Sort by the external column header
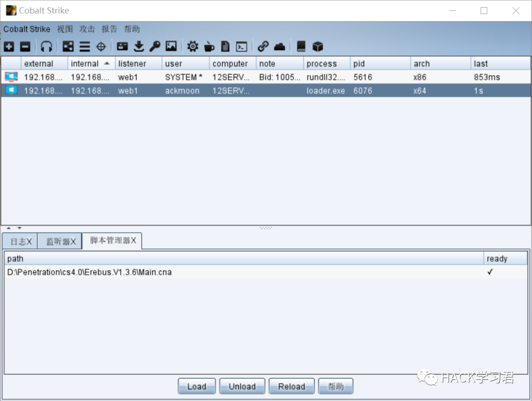The image size is (532, 401). (44, 64)
